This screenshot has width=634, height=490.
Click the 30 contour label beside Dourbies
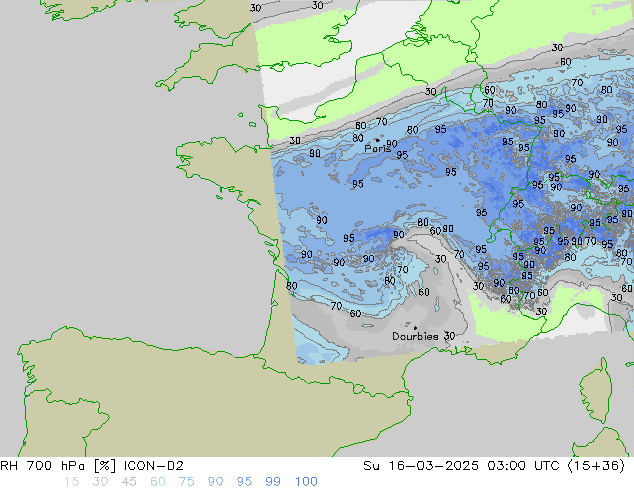click(449, 336)
